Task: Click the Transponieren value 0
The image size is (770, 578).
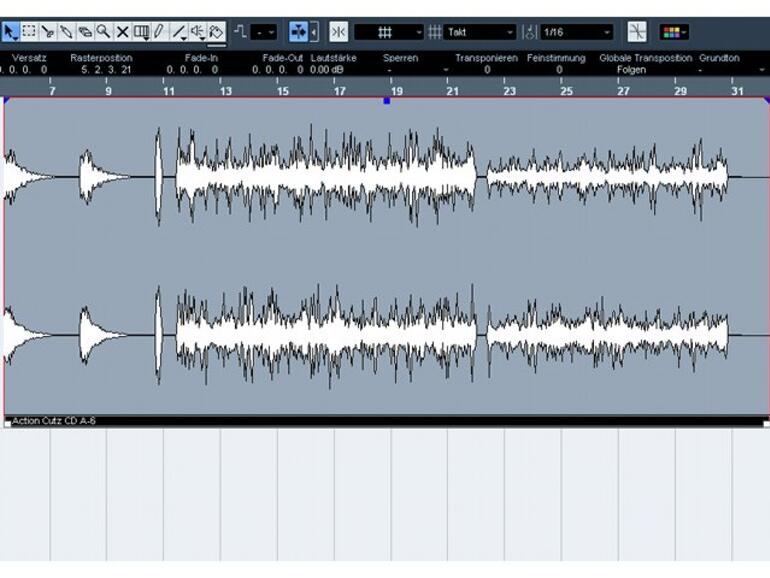Action: pos(487,70)
